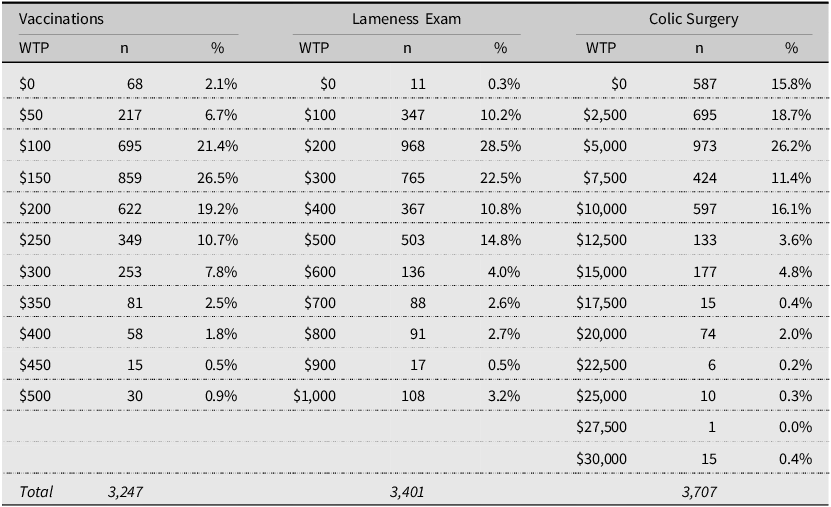Select the $150 WTP cell
This screenshot has width=831, height=507.
click(x=36, y=178)
